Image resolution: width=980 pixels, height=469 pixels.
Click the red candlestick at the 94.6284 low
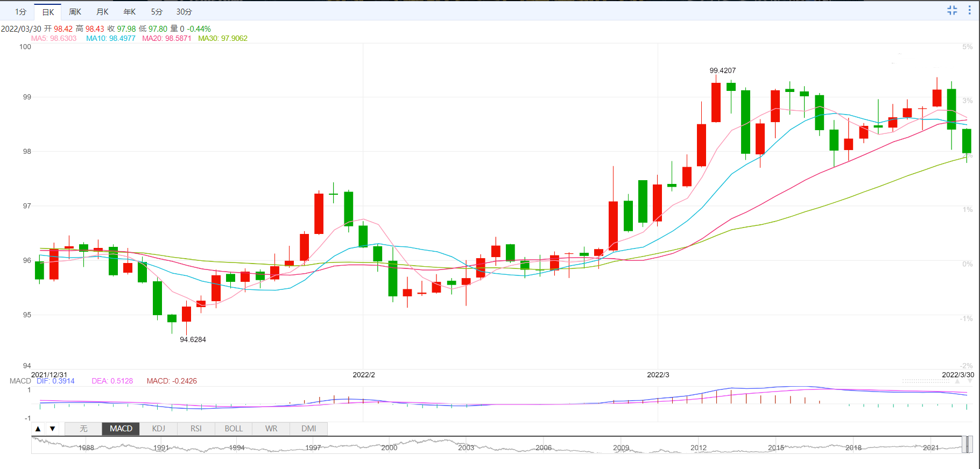[186, 314]
